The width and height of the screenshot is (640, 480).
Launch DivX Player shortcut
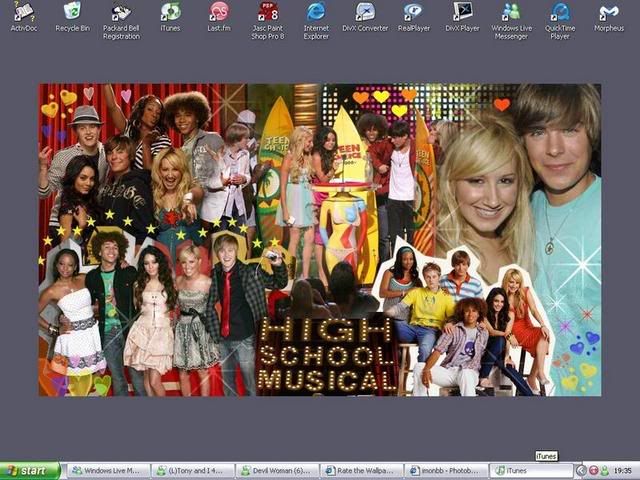(462, 12)
